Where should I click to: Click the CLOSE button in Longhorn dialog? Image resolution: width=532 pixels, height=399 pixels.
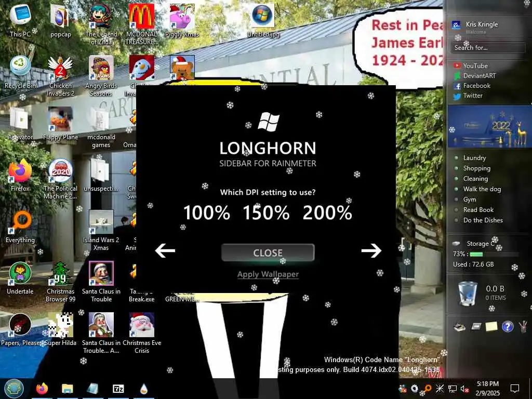coord(268,252)
